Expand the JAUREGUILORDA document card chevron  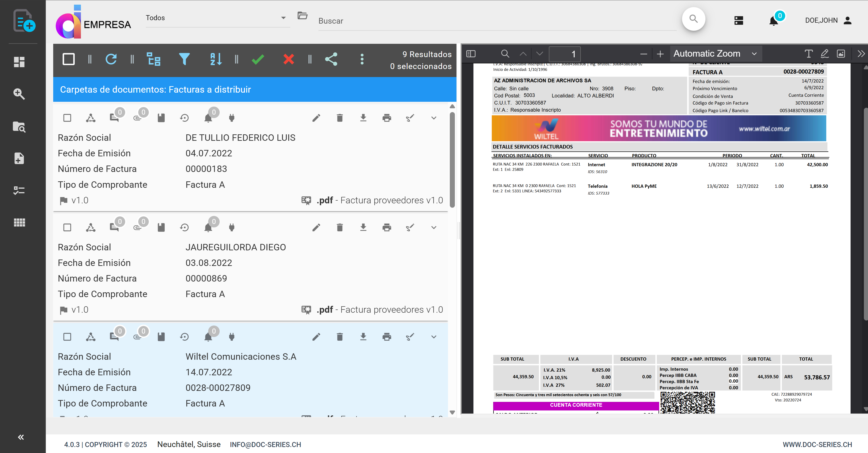point(434,227)
